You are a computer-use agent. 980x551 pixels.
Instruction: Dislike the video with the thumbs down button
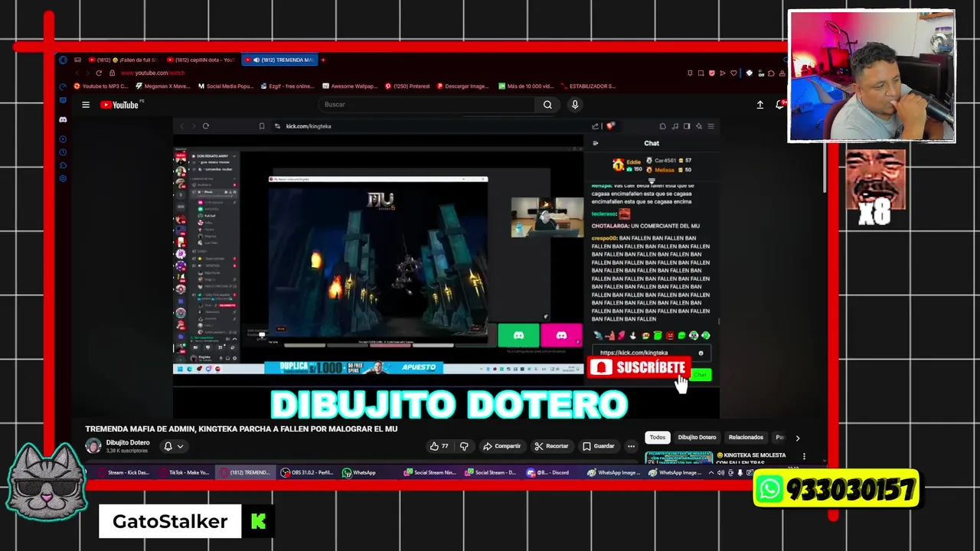[x=464, y=446]
